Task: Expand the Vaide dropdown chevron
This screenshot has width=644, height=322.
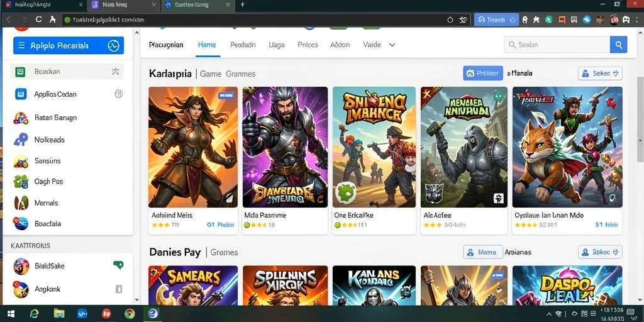Action: pyautogui.click(x=392, y=45)
